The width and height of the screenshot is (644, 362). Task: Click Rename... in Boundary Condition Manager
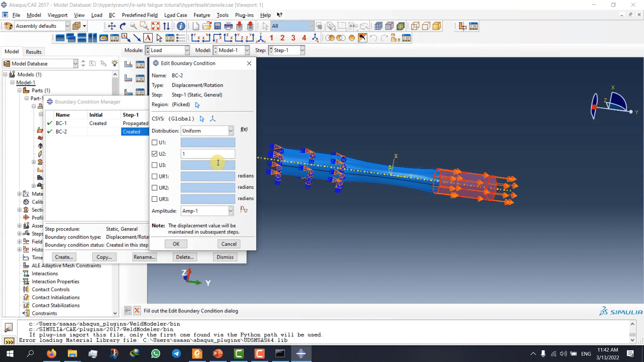coord(144,257)
